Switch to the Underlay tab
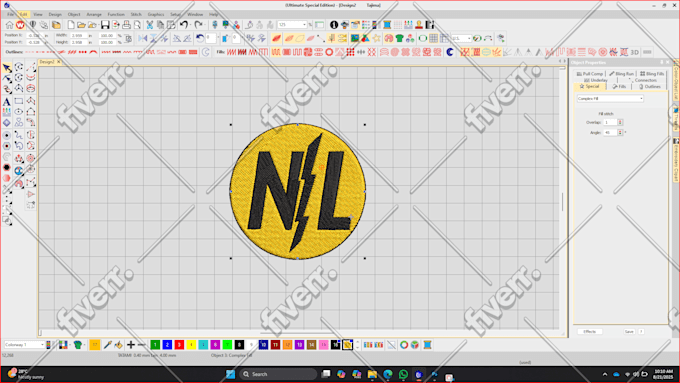This screenshot has width=680, height=383. [595, 80]
